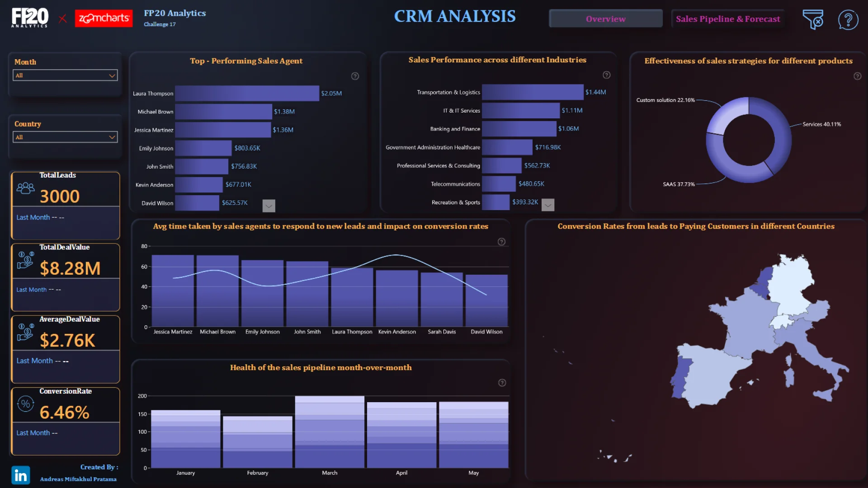This screenshot has width=868, height=488.
Task: Open help tooltip on Sales Performance Industries chart
Action: (x=606, y=75)
